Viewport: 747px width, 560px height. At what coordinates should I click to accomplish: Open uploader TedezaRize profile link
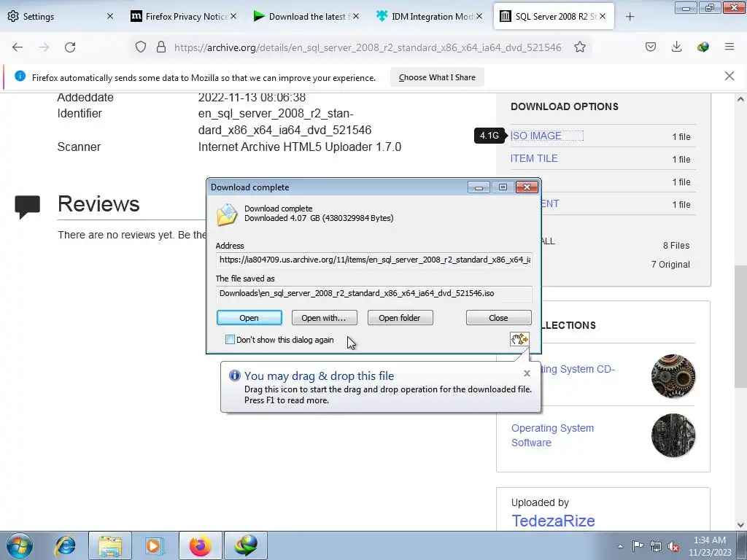(x=553, y=521)
